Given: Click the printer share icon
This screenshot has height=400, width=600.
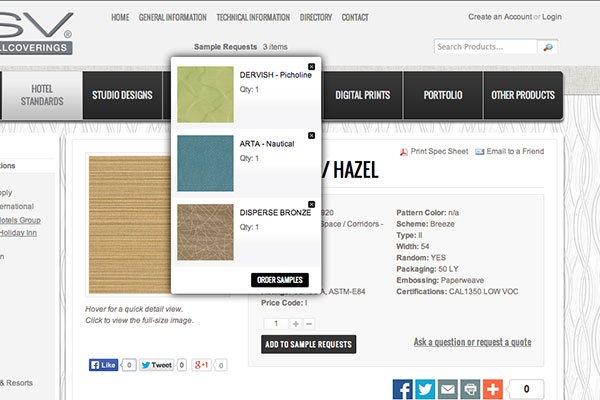Looking at the screenshot, I should pyautogui.click(x=469, y=390).
